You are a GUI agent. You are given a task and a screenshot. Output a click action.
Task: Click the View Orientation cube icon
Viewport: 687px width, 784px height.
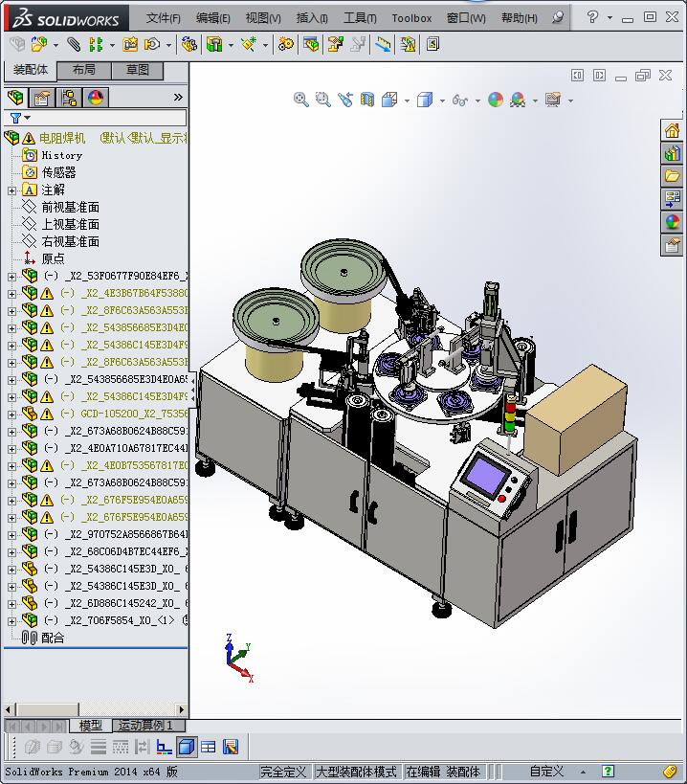(389, 100)
